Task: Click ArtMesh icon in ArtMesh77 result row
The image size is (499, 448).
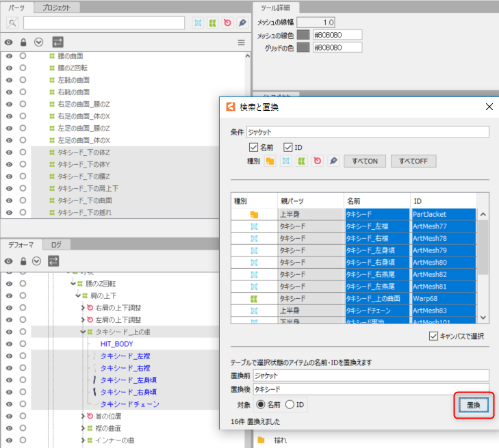Action: [x=254, y=226]
